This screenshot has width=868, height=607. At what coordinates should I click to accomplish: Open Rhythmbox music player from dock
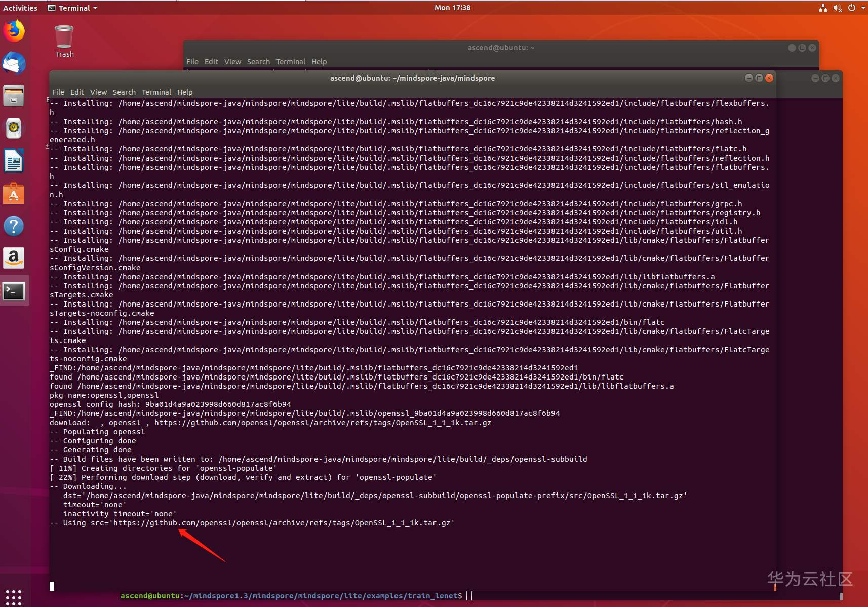click(x=14, y=128)
